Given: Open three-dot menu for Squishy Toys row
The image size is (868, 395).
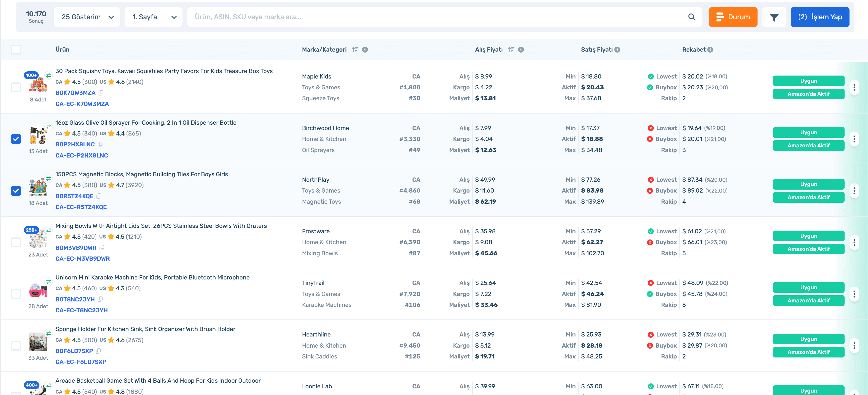Looking at the screenshot, I should [x=854, y=87].
